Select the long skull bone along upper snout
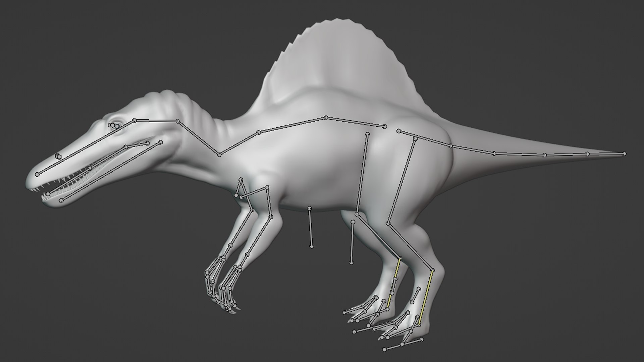 (86, 147)
